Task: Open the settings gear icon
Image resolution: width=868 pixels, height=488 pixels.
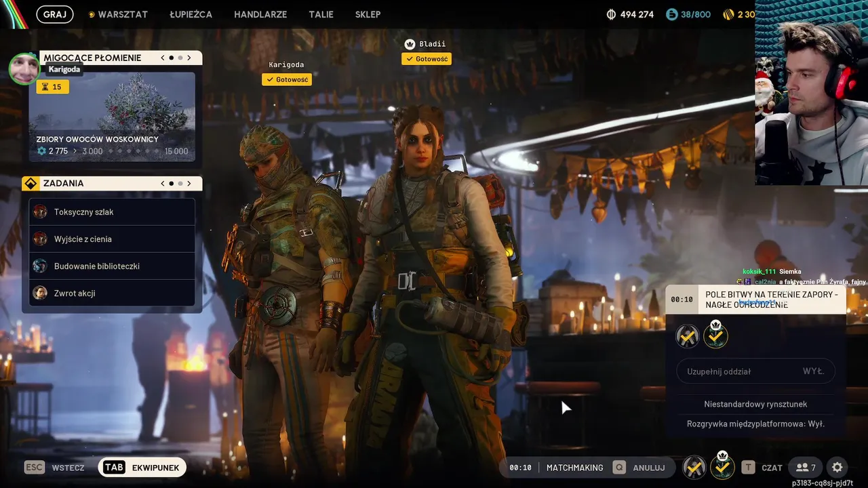Action: coord(837,468)
